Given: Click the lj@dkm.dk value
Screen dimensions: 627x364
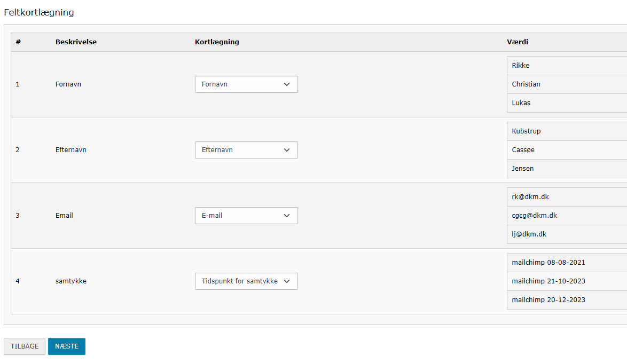Looking at the screenshot, I should tap(529, 234).
